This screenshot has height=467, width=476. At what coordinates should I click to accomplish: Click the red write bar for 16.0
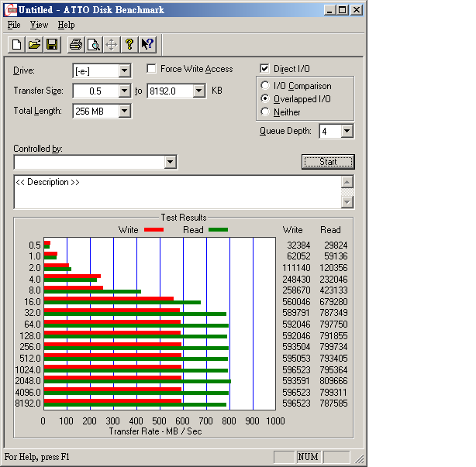pyautogui.click(x=109, y=299)
